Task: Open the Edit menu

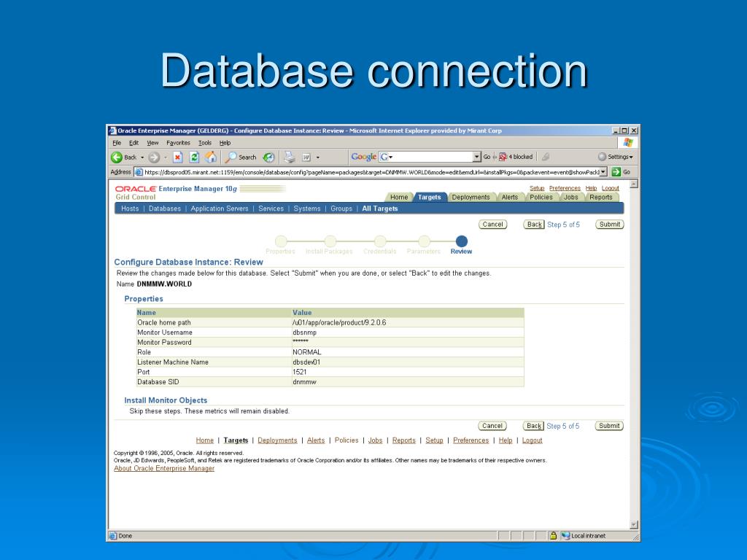Action: click(134, 143)
